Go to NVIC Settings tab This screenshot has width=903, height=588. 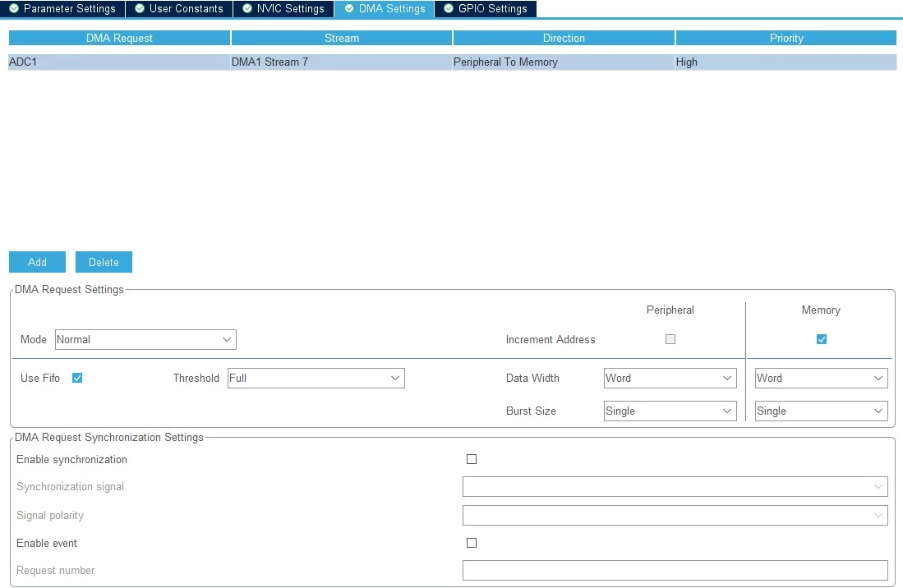coord(284,9)
